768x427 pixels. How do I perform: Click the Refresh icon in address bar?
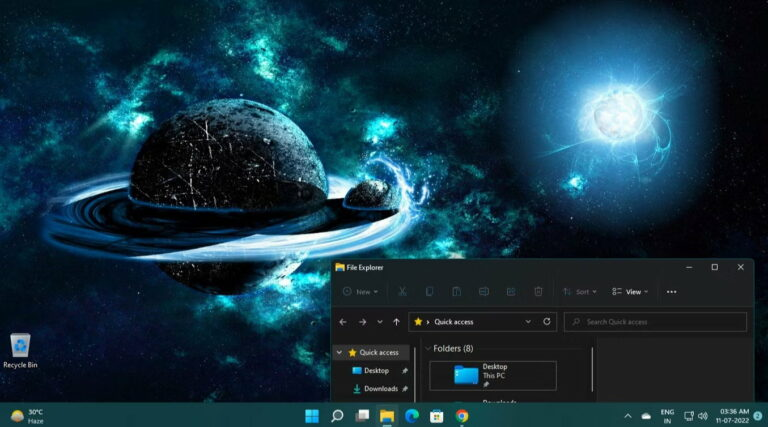pyautogui.click(x=547, y=322)
